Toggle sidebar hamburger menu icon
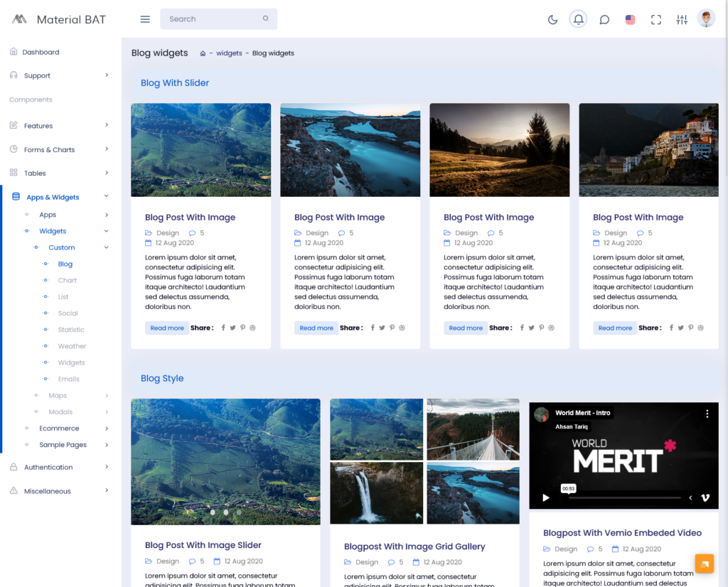Viewport: 728px width, 587px height. pos(145,19)
